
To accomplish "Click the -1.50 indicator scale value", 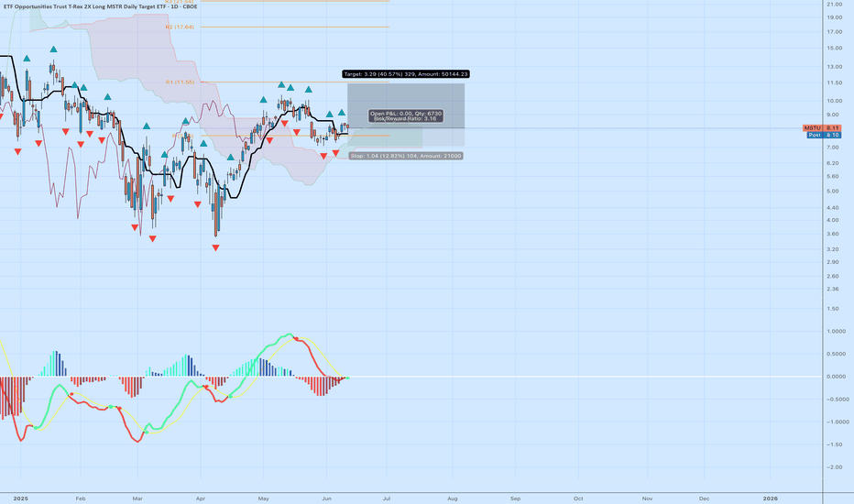I will pos(835,445).
